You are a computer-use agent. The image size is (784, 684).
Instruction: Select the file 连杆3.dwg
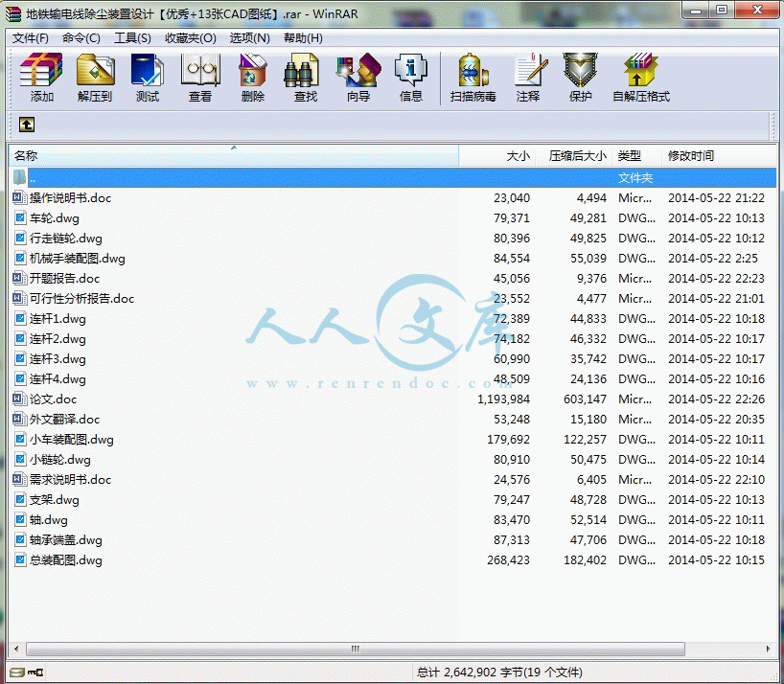click(58, 358)
